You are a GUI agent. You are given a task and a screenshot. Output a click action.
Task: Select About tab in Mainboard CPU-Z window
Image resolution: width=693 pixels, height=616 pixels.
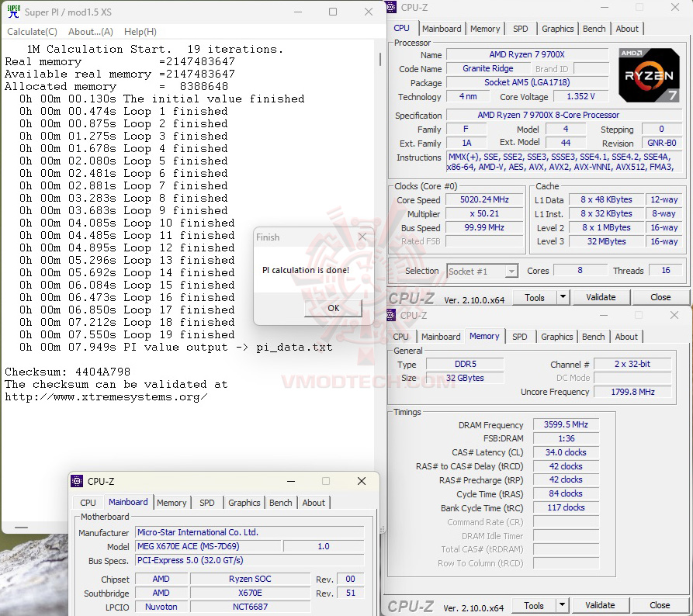(314, 503)
